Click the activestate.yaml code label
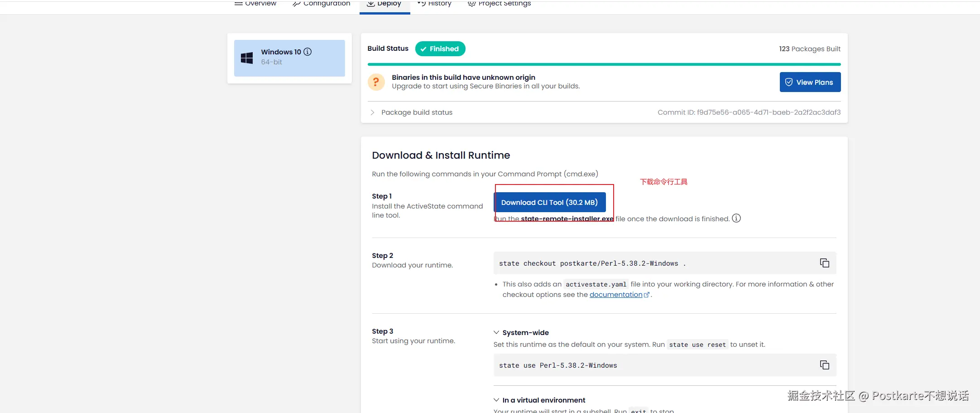This screenshot has width=980, height=413. [596, 285]
